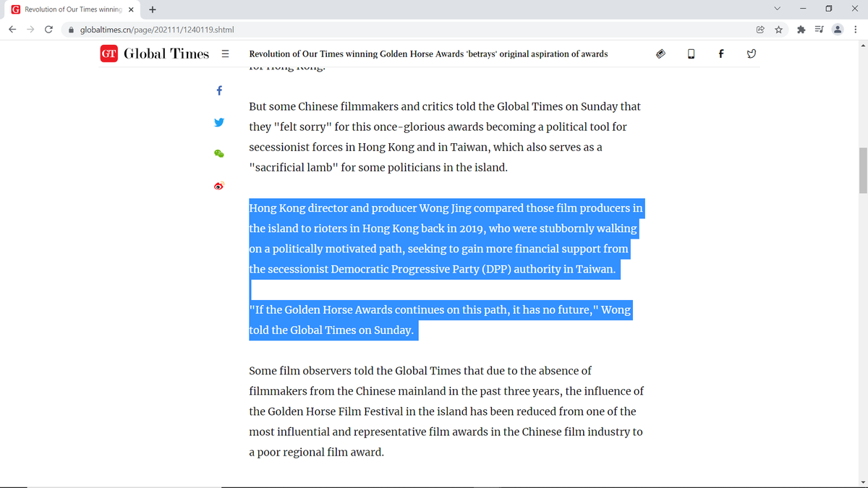Go back to previous page

(12, 30)
